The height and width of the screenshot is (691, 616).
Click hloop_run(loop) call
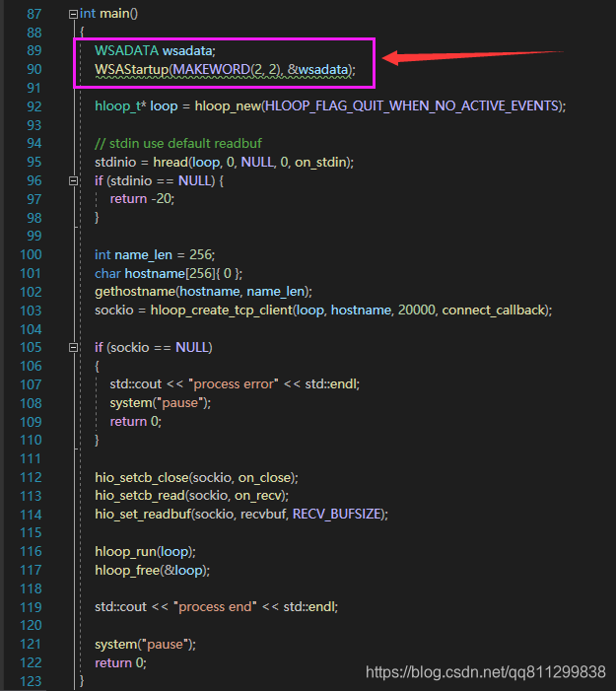tap(145, 552)
